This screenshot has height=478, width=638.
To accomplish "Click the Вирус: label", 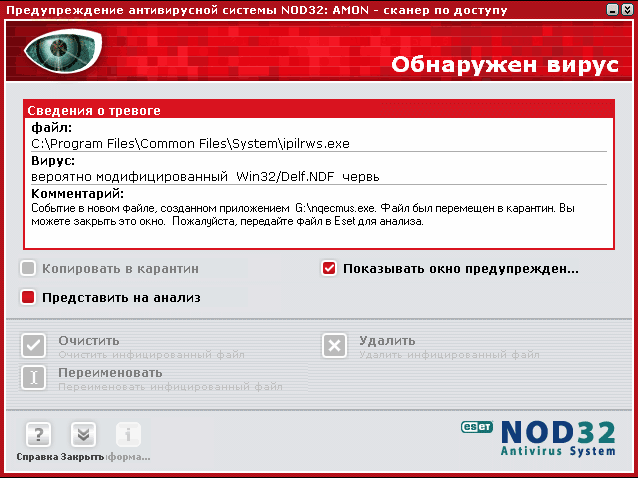I will point(53,161).
